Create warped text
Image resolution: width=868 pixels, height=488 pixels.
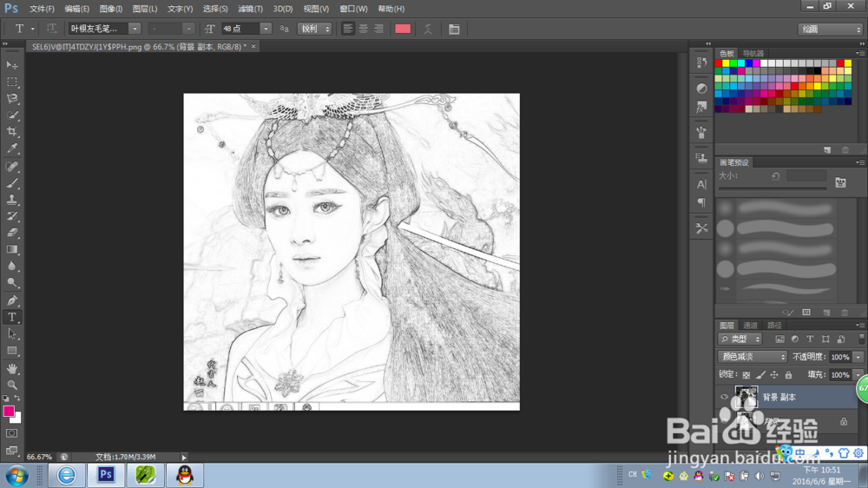tap(428, 29)
